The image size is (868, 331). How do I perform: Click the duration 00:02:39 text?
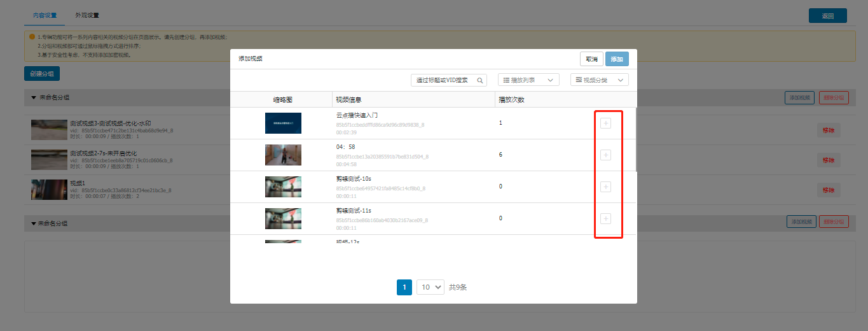point(346,132)
